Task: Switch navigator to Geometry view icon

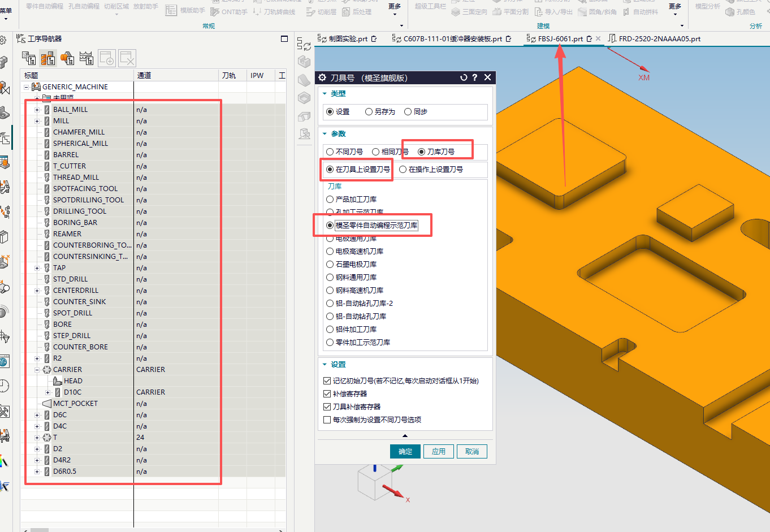Action: pyautogui.click(x=67, y=58)
